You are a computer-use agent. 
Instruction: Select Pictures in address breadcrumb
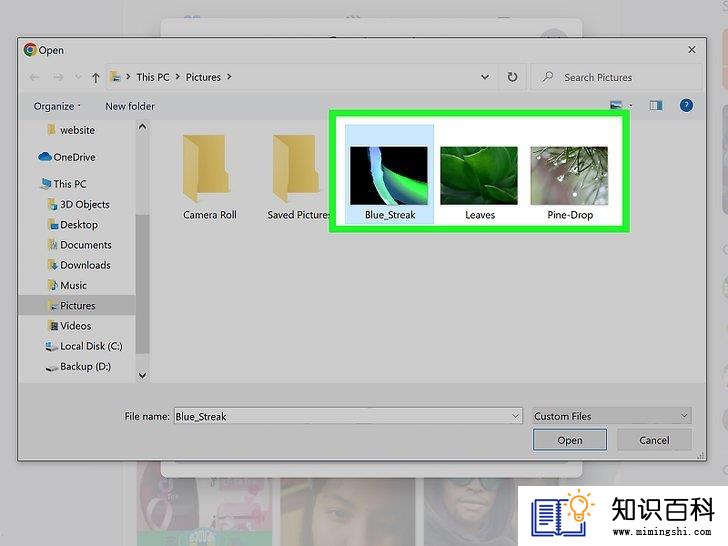click(x=203, y=77)
